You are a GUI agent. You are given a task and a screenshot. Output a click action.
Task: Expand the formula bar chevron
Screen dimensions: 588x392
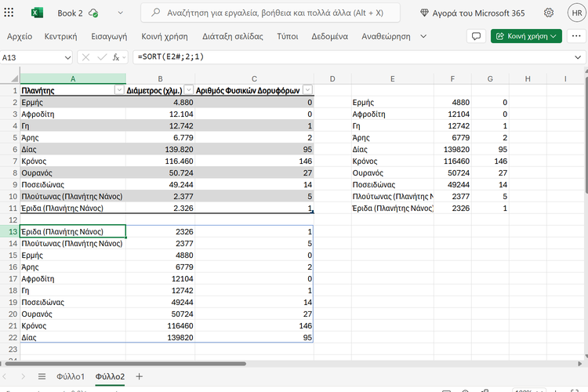[578, 57]
